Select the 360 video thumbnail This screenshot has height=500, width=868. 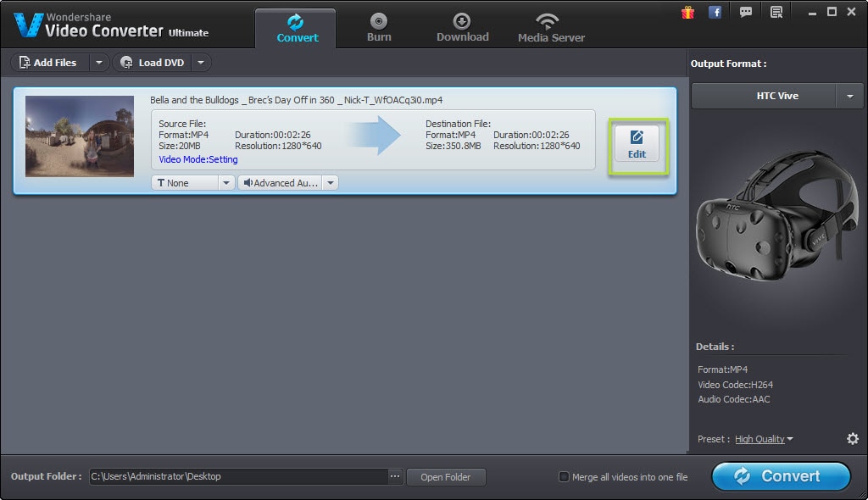click(80, 136)
